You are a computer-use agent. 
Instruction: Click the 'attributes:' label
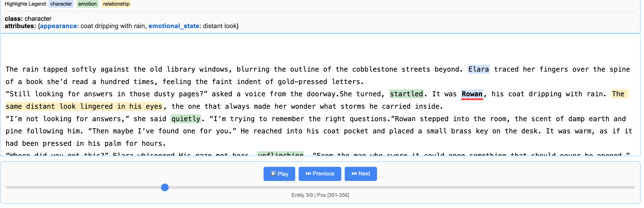click(21, 26)
